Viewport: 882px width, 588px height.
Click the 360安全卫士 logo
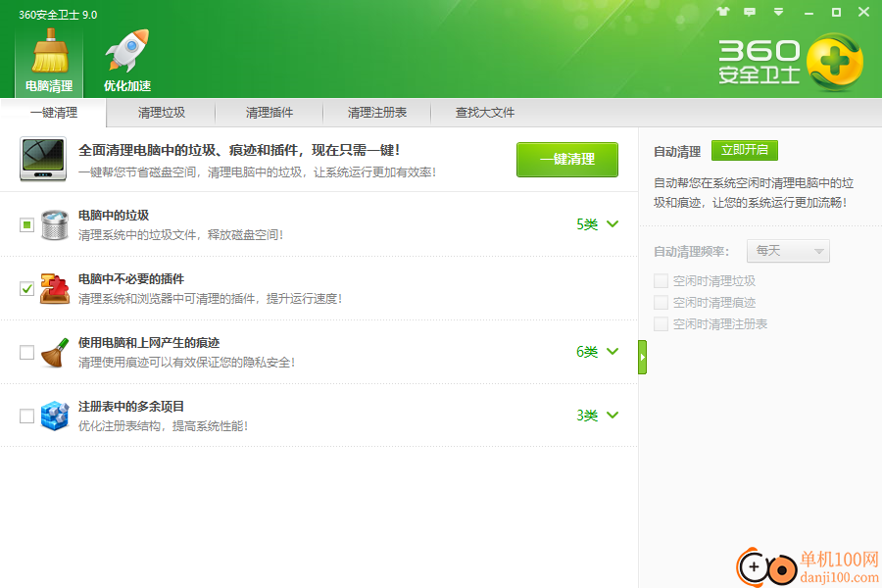(x=791, y=63)
